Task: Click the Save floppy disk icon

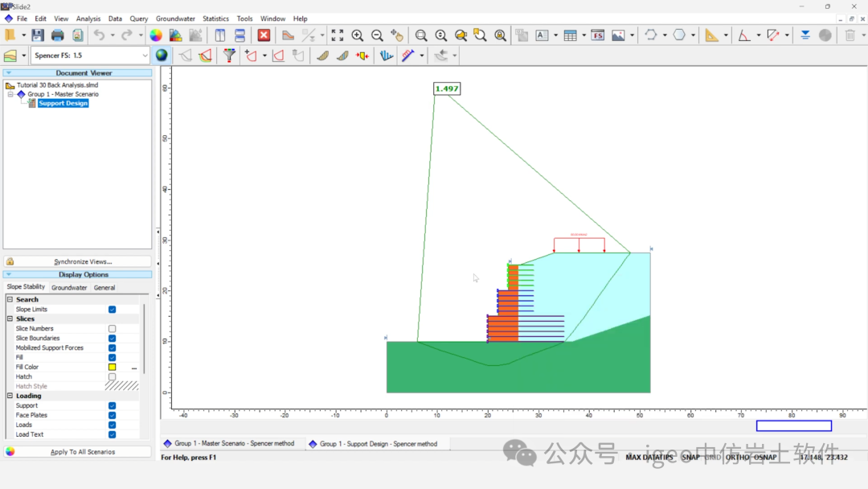Action: click(38, 35)
